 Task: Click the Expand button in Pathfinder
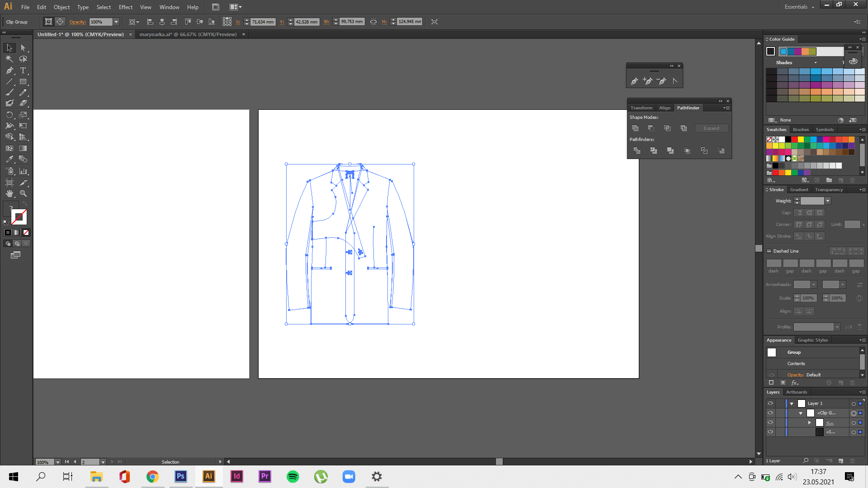tap(711, 128)
